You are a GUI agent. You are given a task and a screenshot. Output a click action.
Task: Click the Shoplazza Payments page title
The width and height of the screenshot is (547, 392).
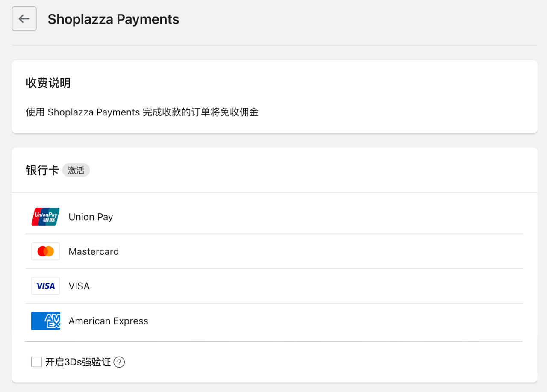click(113, 19)
